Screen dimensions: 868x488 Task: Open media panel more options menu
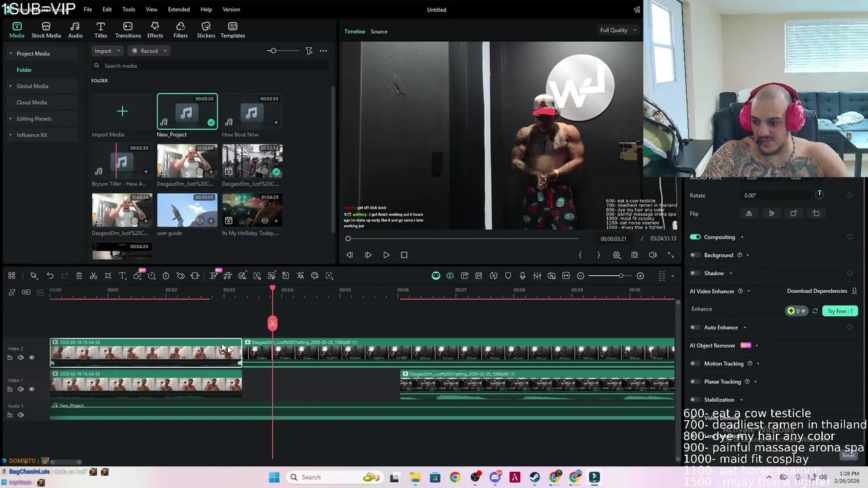[323, 51]
